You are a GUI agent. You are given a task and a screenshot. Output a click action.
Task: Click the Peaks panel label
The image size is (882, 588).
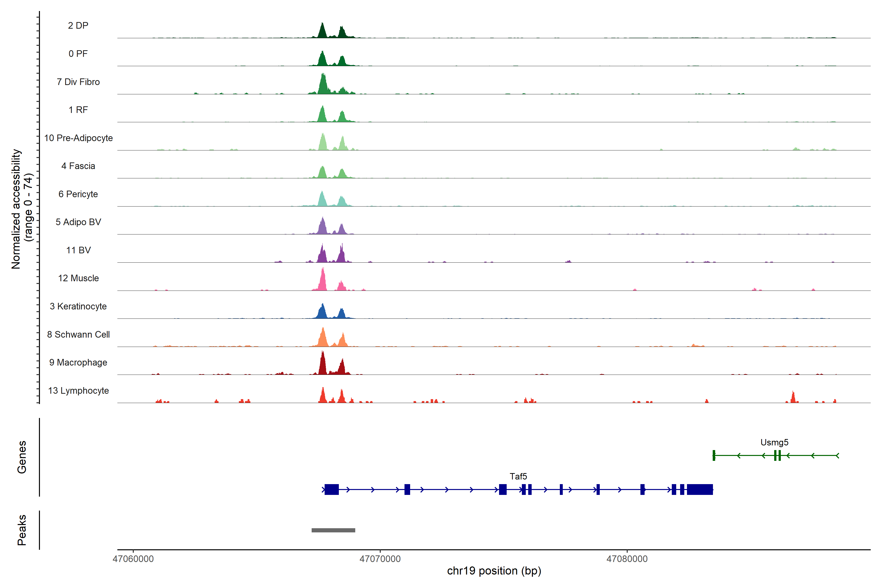click(22, 529)
